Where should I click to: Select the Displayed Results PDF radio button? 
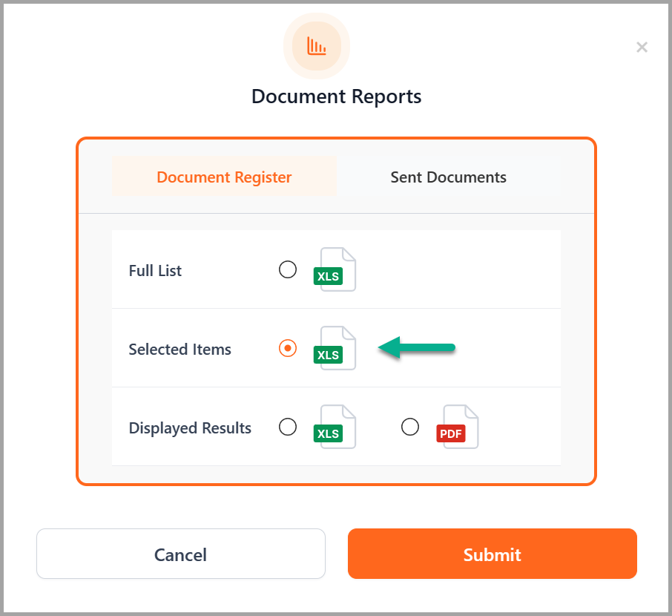[x=410, y=427]
